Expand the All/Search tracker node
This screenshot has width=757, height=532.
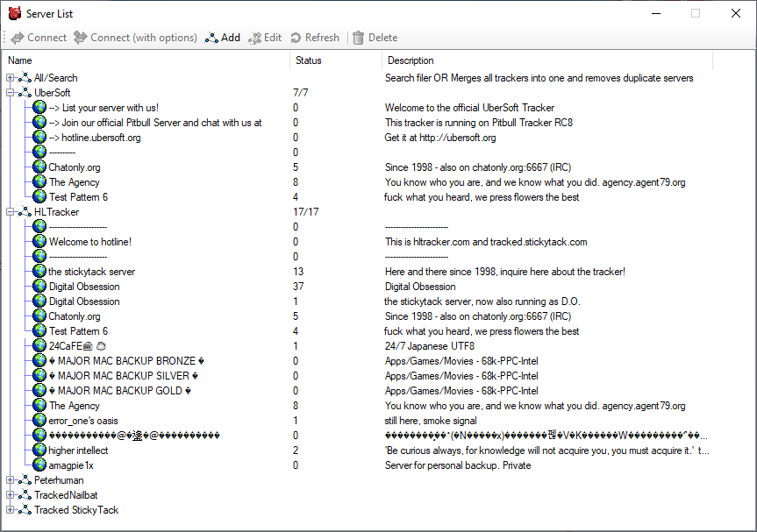[11, 78]
